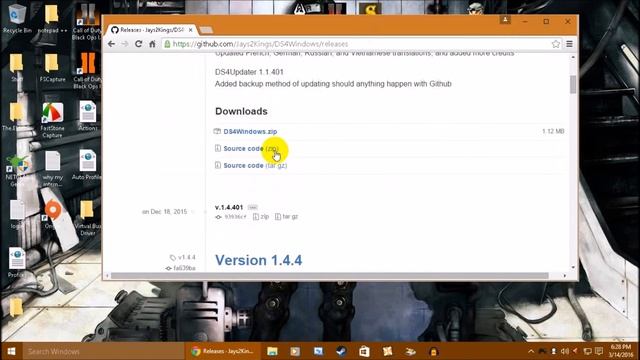Click the volume speaker tray icon
The height and width of the screenshot is (360, 640).
pyautogui.click(x=565, y=351)
